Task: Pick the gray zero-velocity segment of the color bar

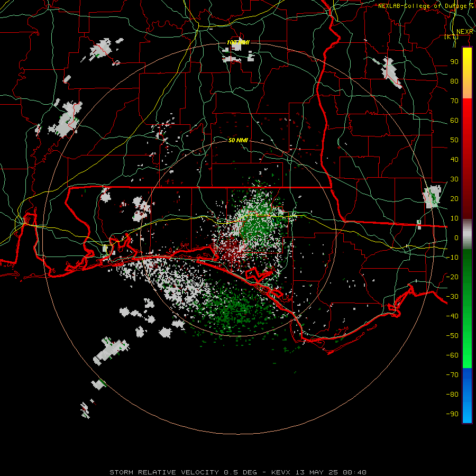Action: pyautogui.click(x=467, y=234)
